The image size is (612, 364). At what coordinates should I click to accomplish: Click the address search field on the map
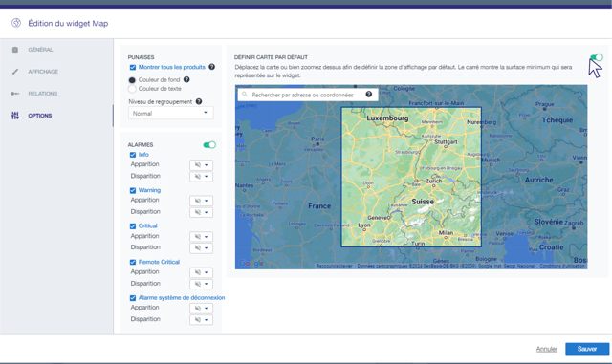click(308, 95)
